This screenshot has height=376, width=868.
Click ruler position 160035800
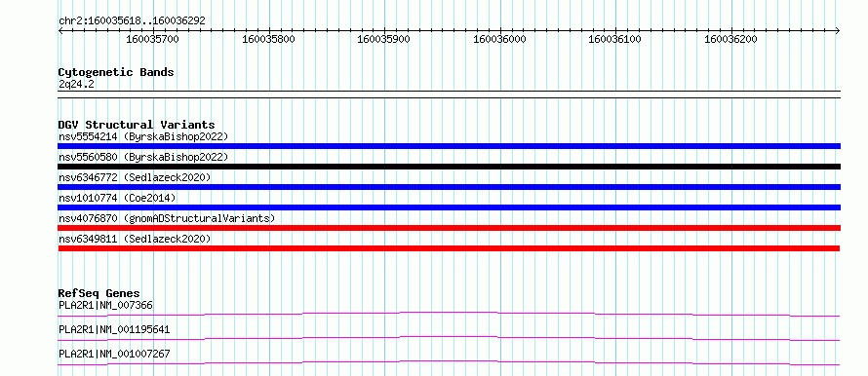point(268,39)
